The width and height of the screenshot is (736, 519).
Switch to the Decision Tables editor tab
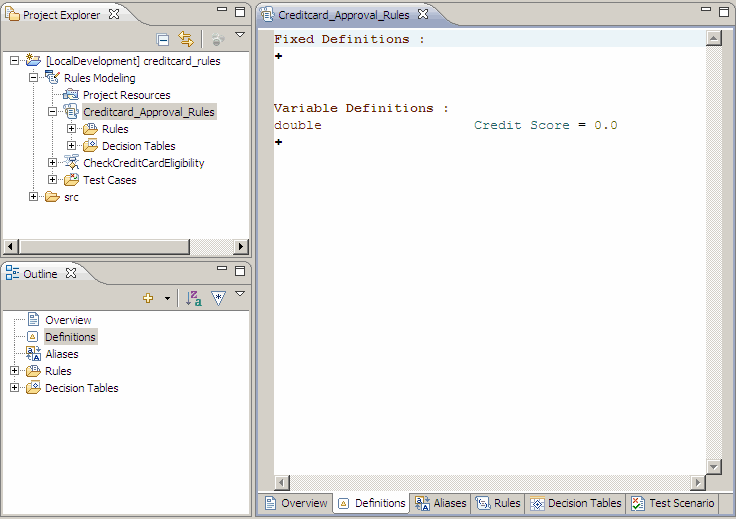(x=575, y=504)
